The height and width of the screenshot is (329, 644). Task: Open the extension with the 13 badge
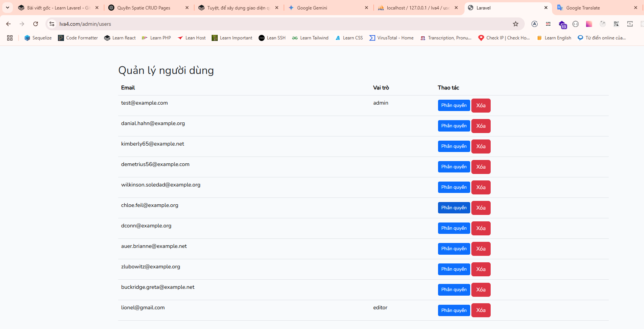(562, 24)
